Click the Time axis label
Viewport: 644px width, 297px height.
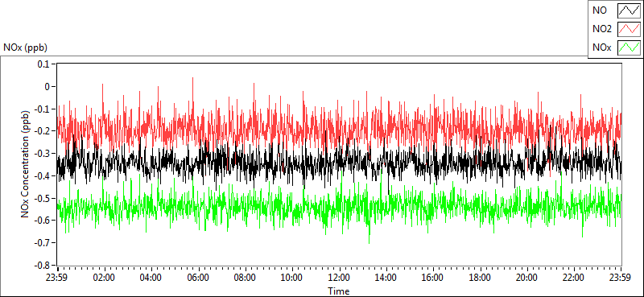pyautogui.click(x=339, y=291)
